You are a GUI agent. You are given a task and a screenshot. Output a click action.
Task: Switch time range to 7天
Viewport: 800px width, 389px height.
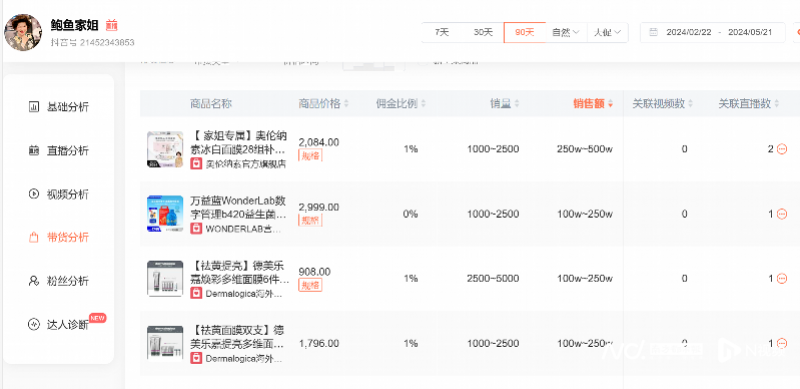coord(442,32)
